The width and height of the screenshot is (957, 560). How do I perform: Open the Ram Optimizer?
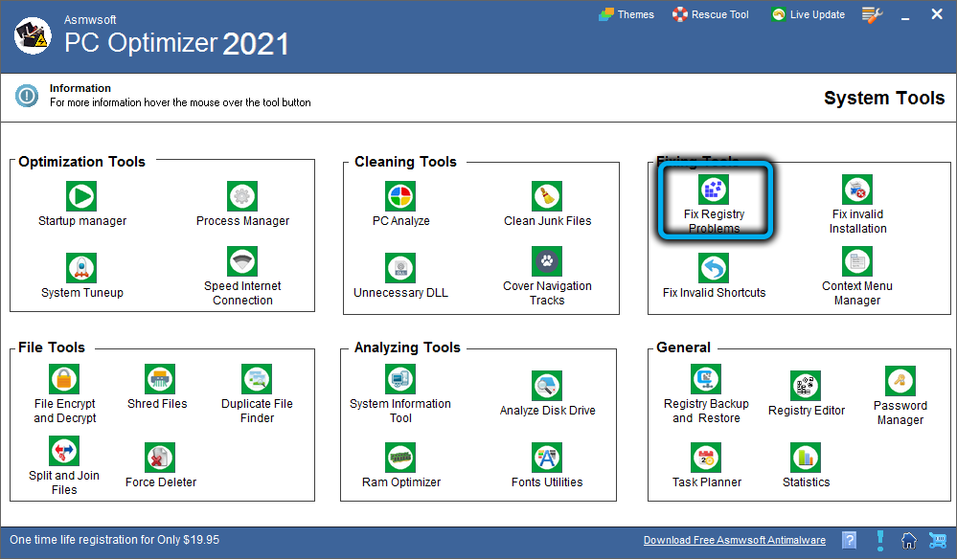pos(400,458)
